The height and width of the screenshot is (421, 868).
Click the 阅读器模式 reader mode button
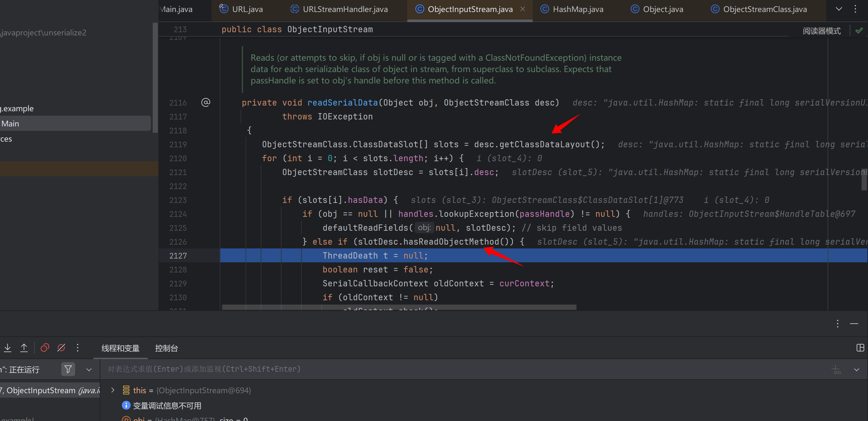pos(821,31)
